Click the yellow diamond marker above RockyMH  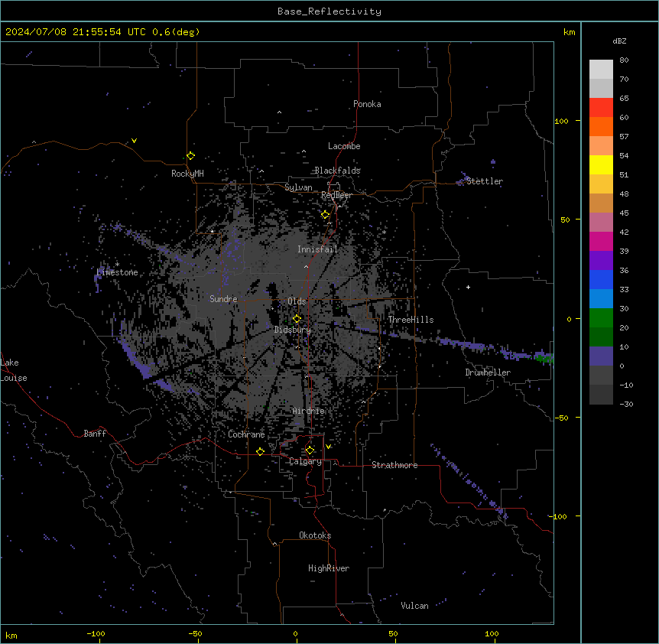[x=191, y=156]
